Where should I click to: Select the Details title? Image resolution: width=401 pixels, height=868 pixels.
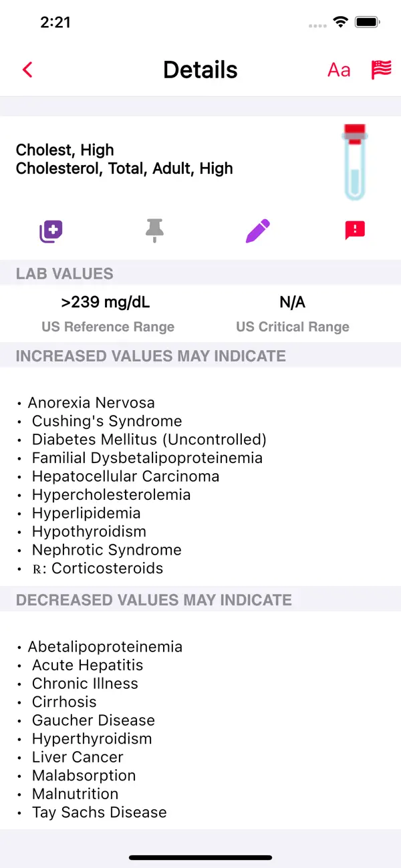tap(200, 69)
